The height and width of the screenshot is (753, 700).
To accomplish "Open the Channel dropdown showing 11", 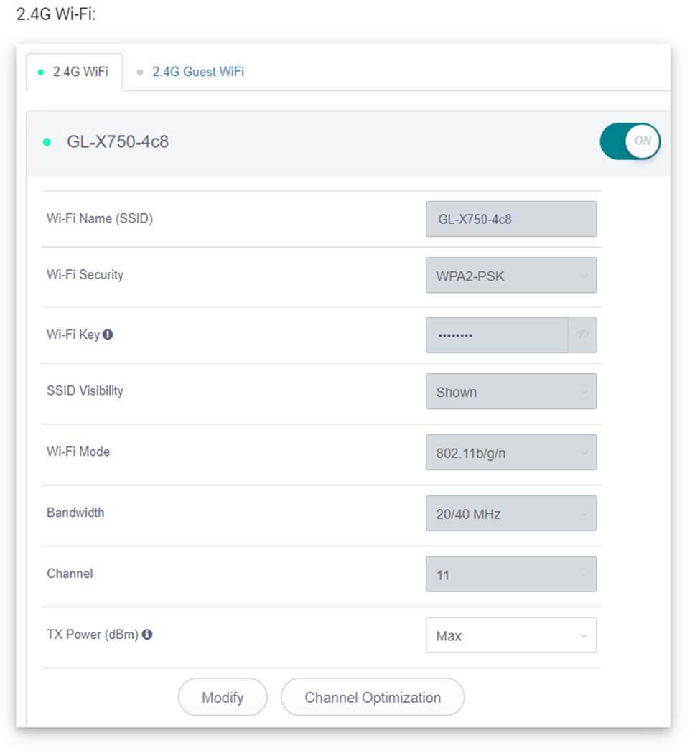I will (511, 574).
